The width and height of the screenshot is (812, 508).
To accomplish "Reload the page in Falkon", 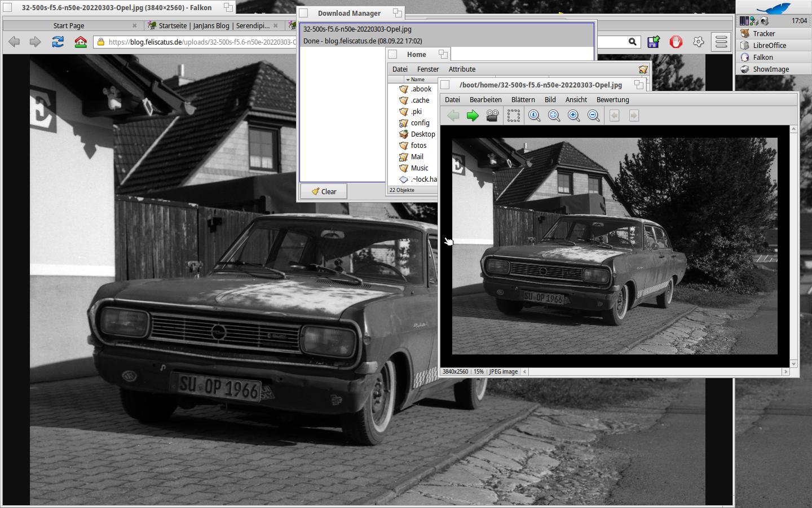I will point(58,42).
